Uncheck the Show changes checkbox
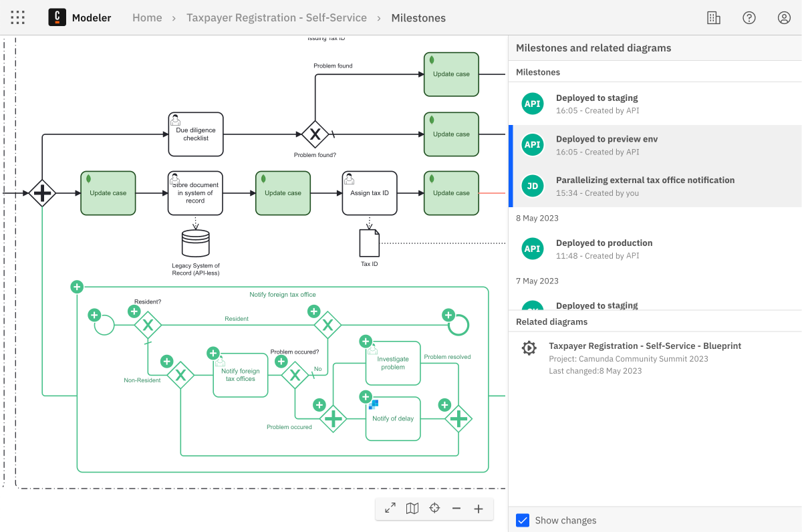 (523, 520)
